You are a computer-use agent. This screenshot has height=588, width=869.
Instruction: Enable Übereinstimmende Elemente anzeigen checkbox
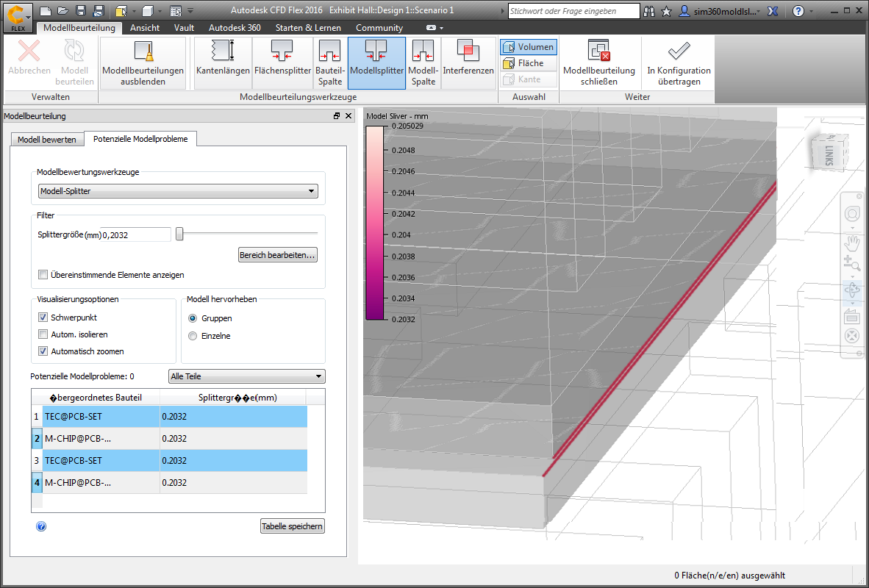click(43, 275)
